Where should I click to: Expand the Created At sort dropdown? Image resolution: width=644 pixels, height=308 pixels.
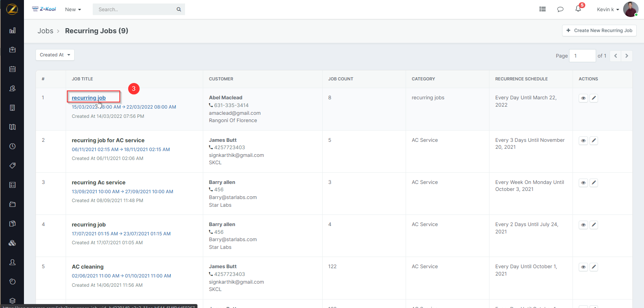55,55
